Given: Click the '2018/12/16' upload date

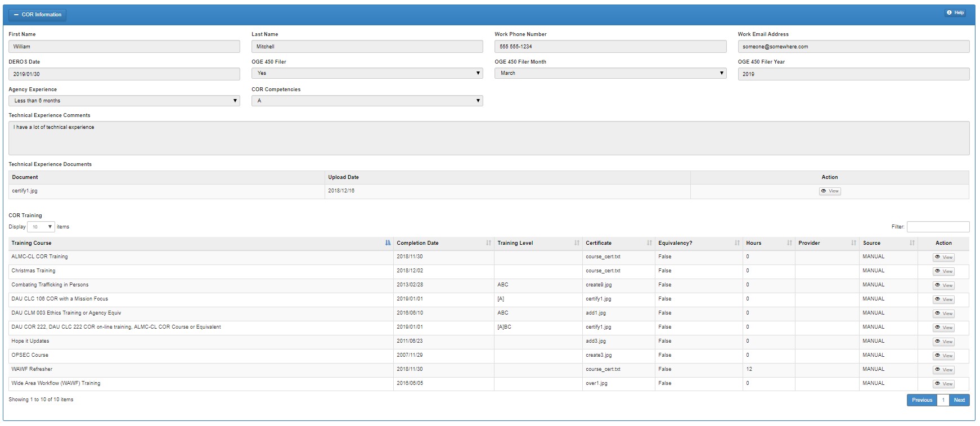Looking at the screenshot, I should (341, 191).
